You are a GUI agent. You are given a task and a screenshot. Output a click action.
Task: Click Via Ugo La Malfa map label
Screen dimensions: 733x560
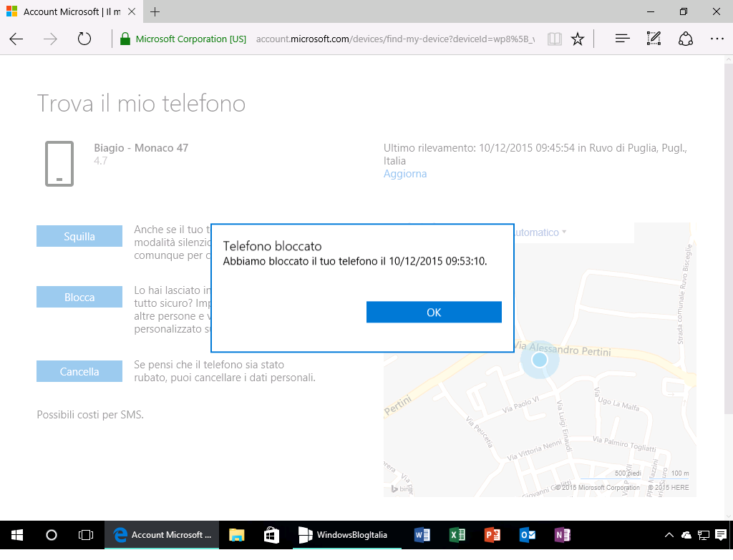(x=616, y=399)
